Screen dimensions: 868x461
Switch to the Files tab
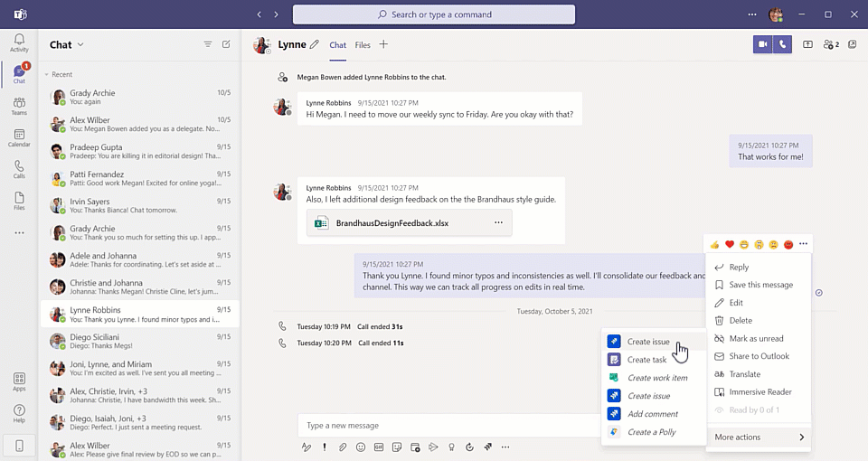coord(363,44)
